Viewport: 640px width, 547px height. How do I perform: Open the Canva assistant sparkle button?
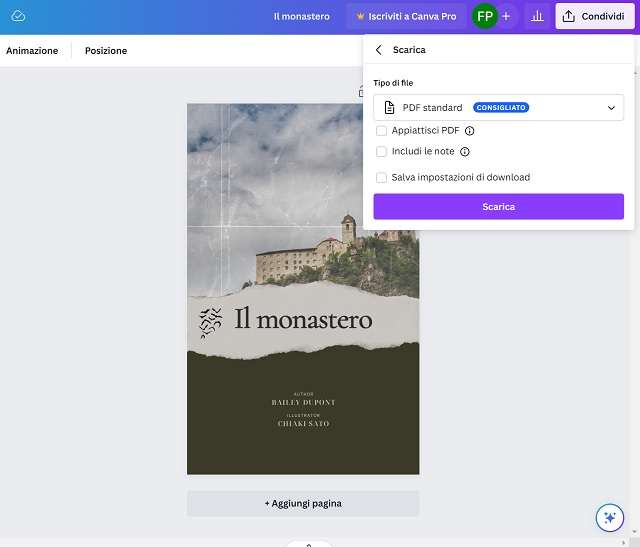pyautogui.click(x=608, y=517)
